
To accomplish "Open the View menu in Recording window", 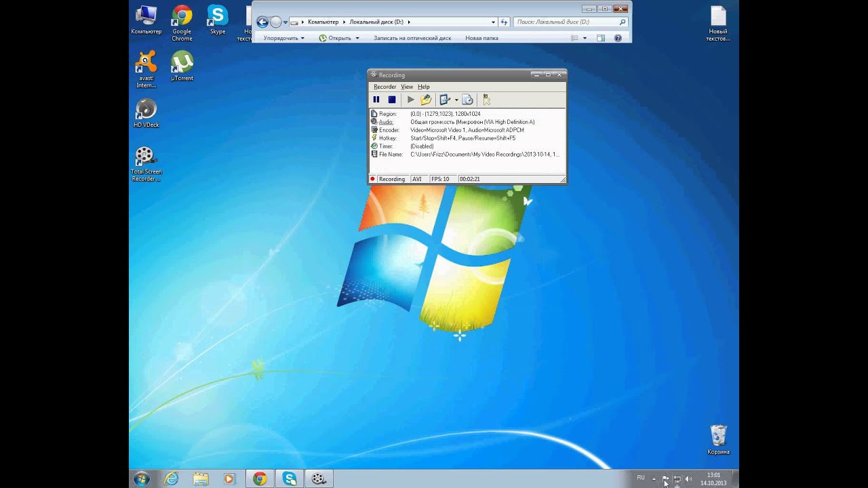I will (x=407, y=87).
